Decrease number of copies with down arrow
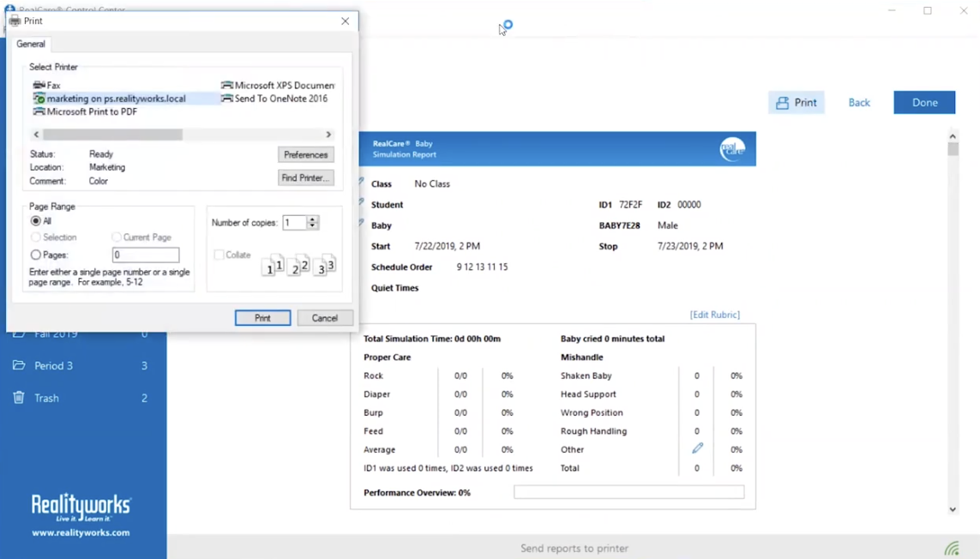 [x=312, y=225]
